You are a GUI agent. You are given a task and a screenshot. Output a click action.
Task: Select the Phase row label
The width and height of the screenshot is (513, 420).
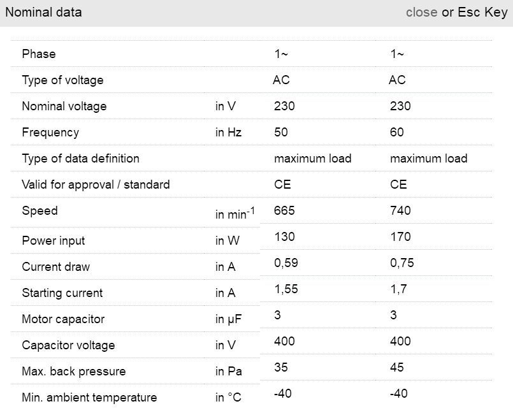click(x=39, y=54)
